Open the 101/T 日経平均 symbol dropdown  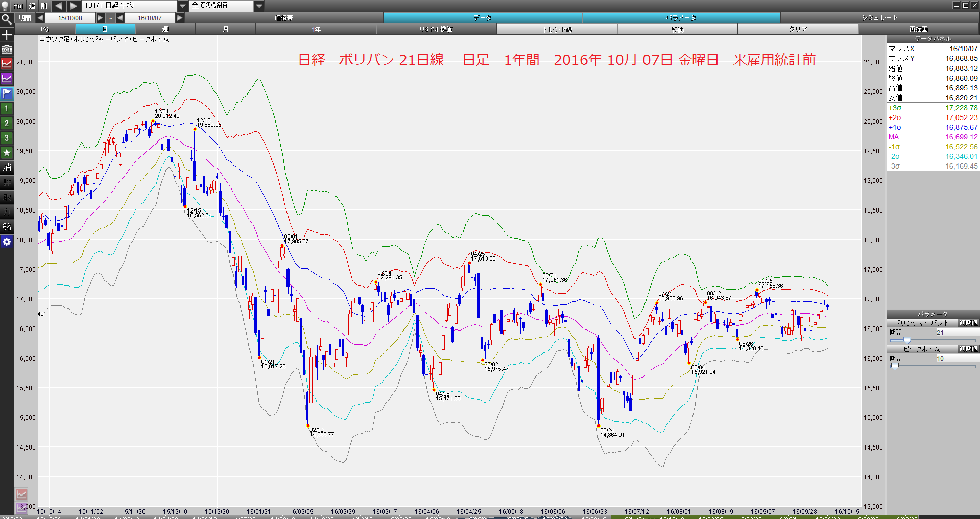(x=183, y=6)
